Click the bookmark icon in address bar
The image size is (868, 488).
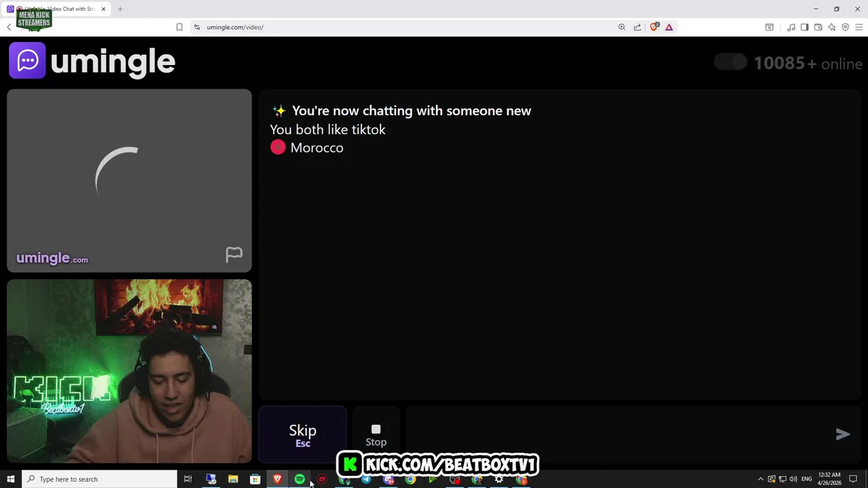tap(179, 27)
